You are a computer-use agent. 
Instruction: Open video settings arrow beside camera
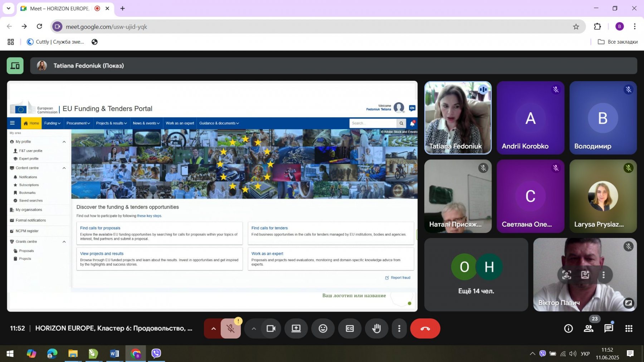pyautogui.click(x=254, y=328)
